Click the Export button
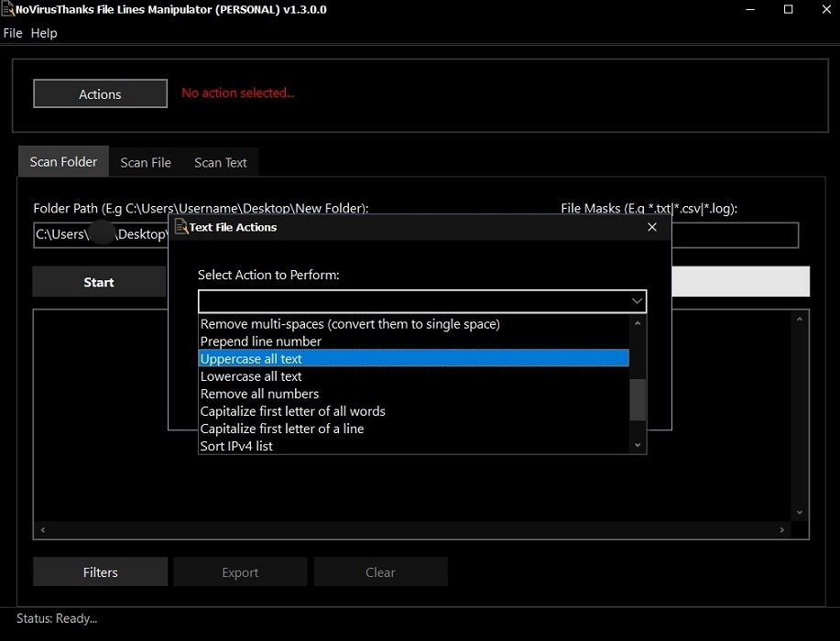The height and width of the screenshot is (641, 840). (239, 571)
